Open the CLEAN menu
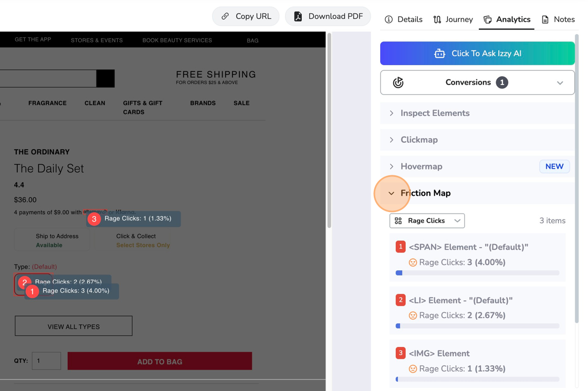The height and width of the screenshot is (391, 588). pyautogui.click(x=95, y=103)
